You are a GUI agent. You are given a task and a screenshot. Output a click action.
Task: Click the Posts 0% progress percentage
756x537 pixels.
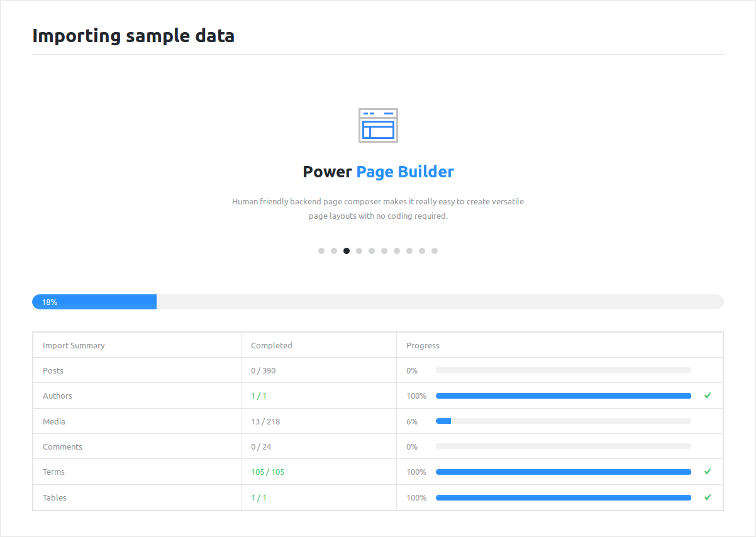click(x=412, y=370)
